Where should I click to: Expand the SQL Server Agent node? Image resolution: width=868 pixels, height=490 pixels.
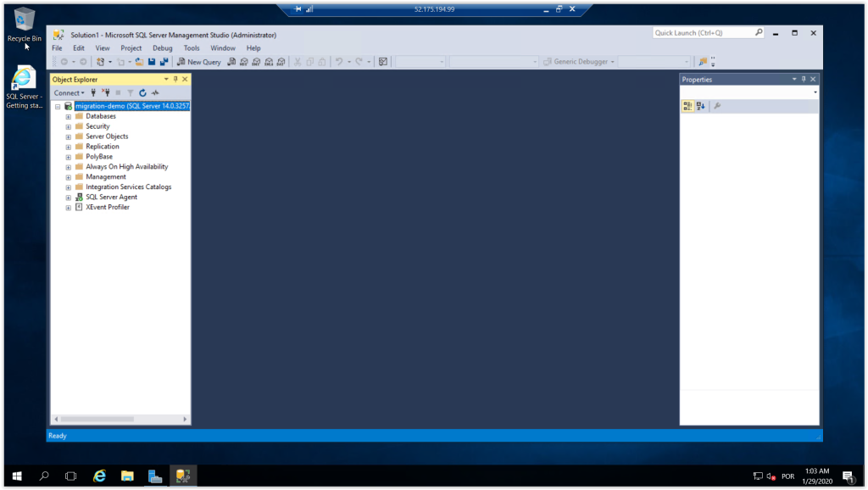(x=68, y=198)
